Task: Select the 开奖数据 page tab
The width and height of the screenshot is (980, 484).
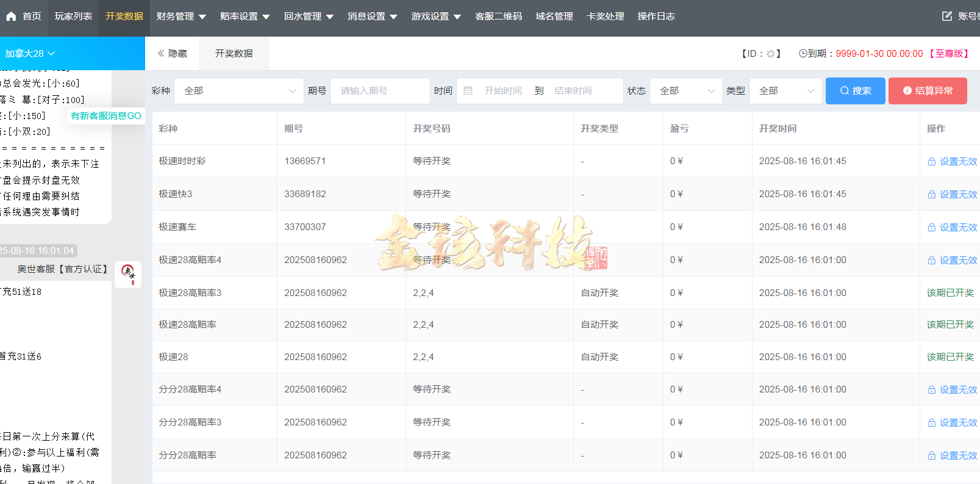Action: (x=234, y=54)
